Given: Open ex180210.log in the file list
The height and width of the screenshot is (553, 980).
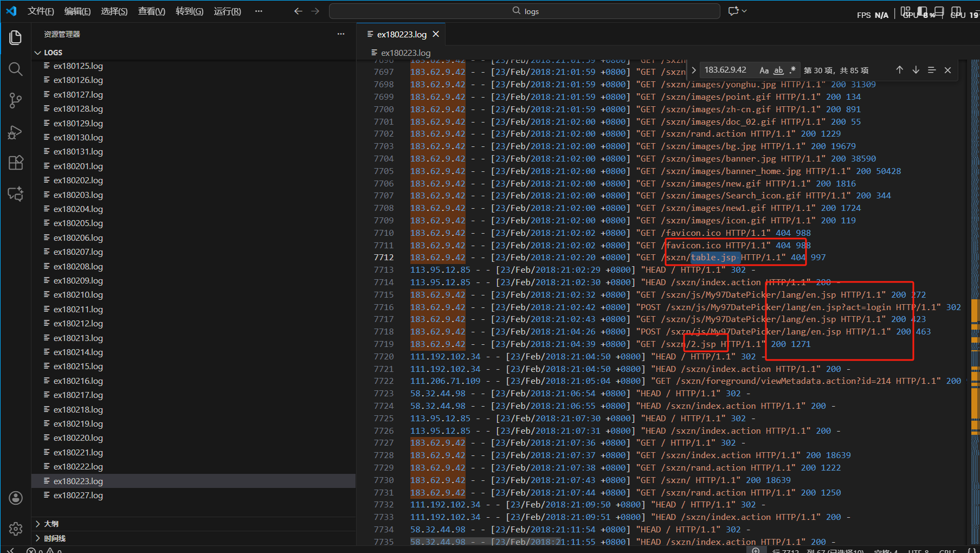Looking at the screenshot, I should coord(78,295).
